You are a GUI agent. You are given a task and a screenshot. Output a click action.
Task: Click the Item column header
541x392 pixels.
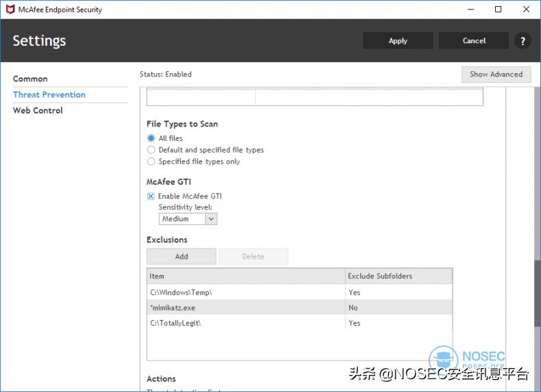tap(246, 276)
